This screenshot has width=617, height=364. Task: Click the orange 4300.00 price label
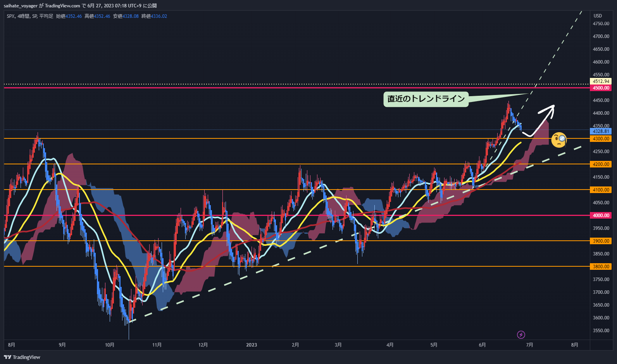tap(601, 139)
